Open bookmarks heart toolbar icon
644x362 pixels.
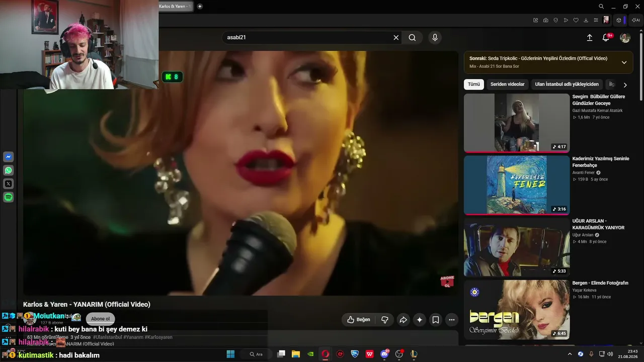point(576,20)
